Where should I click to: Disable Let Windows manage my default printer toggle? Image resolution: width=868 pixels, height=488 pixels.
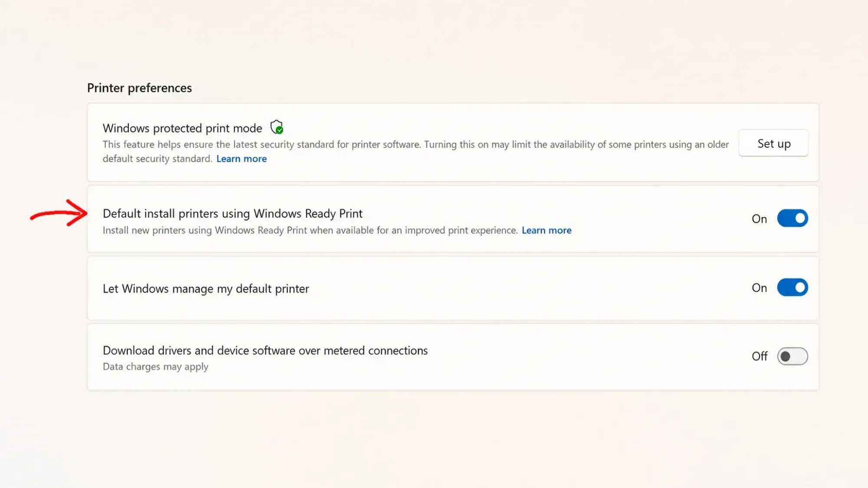[x=792, y=288]
